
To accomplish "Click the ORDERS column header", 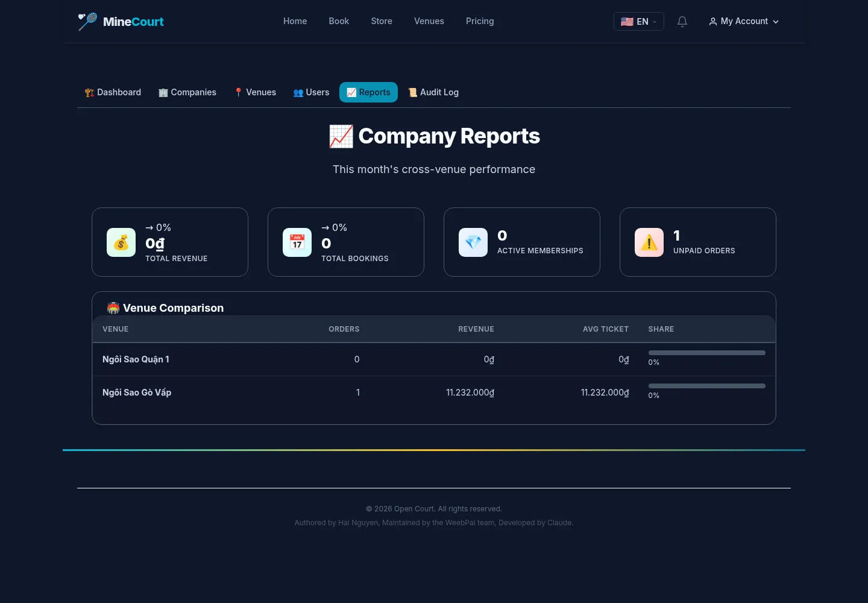I will pyautogui.click(x=344, y=329).
